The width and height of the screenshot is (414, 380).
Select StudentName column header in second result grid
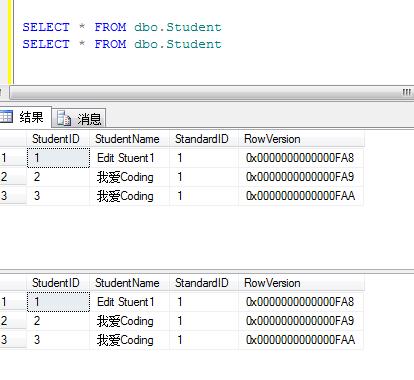(x=130, y=283)
